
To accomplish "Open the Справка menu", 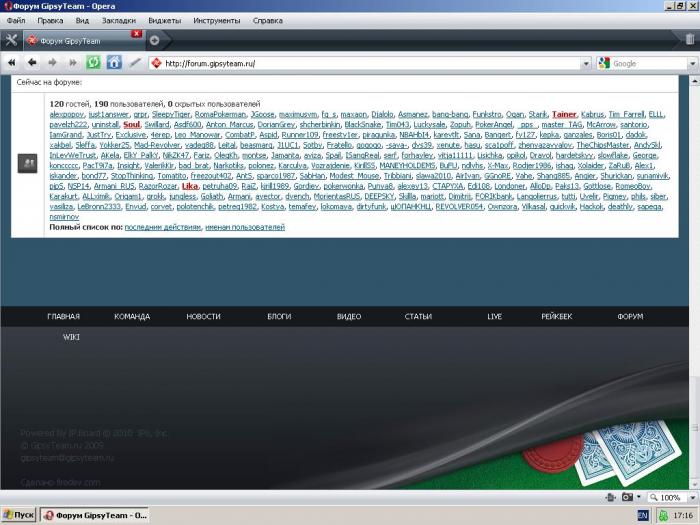I will pos(267,21).
